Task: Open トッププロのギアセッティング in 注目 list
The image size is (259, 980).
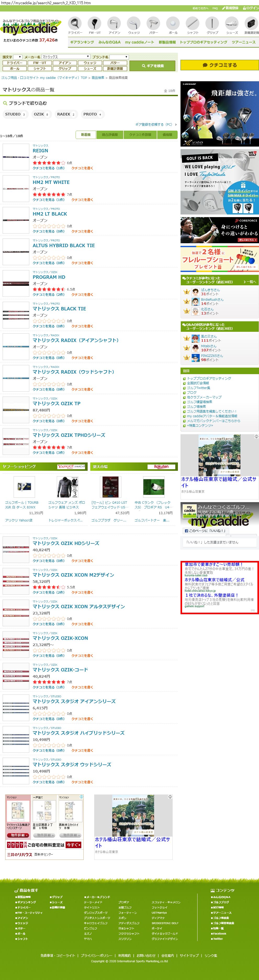Action: pos(209,379)
